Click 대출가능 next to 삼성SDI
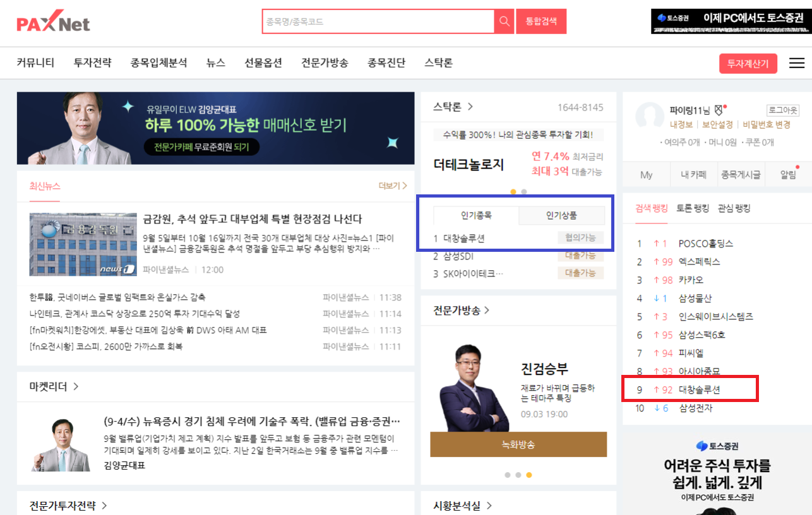Screen dimensions: 812x515 click(x=580, y=256)
